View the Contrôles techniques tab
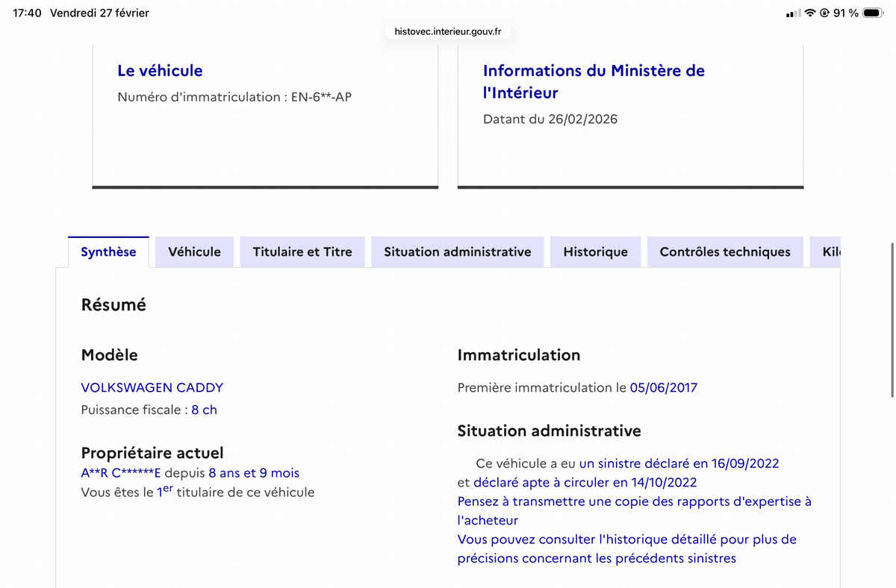896x588 pixels. pos(724,252)
